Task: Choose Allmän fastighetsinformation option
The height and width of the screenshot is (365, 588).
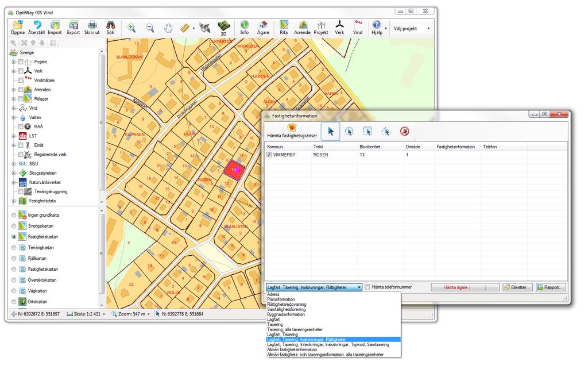Action: (292, 349)
